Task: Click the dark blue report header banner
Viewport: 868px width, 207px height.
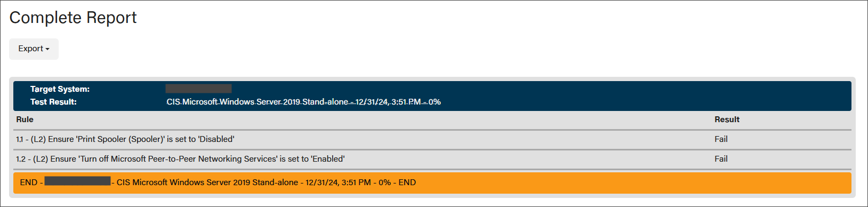Action: click(432, 96)
